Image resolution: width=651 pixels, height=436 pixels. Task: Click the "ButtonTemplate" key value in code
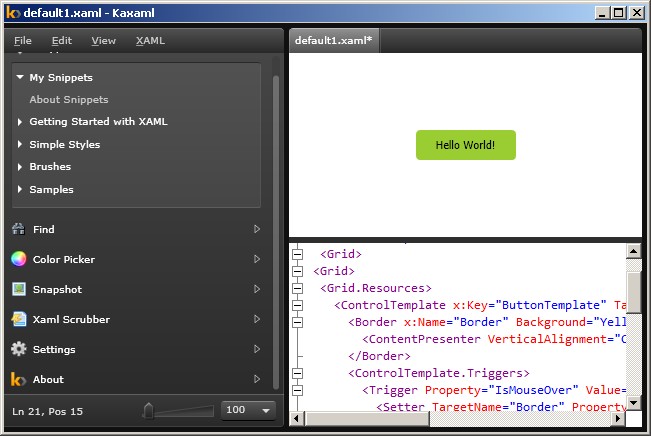551,305
